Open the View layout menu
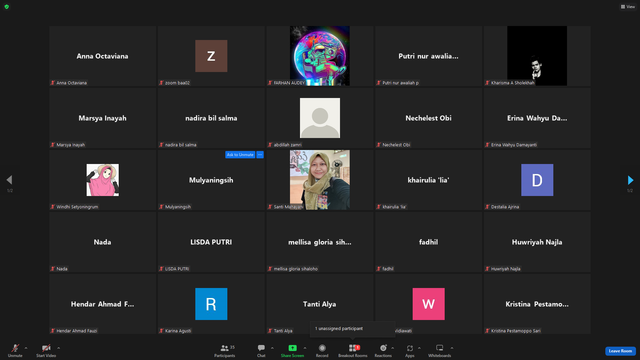The height and width of the screenshot is (360, 640). (x=628, y=7)
